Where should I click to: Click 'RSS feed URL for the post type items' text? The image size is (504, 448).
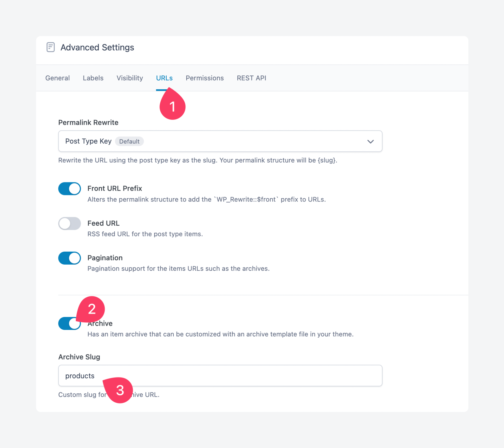145,234
